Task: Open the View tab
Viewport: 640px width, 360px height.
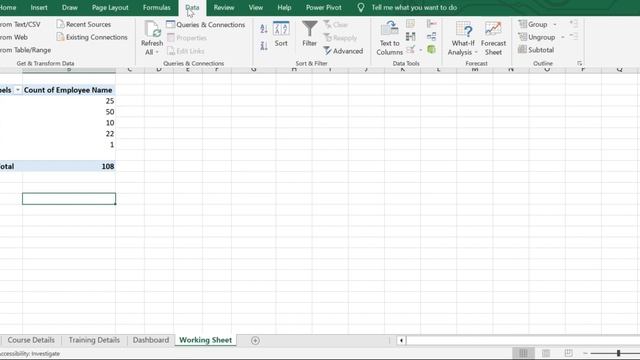Action: coord(256,7)
